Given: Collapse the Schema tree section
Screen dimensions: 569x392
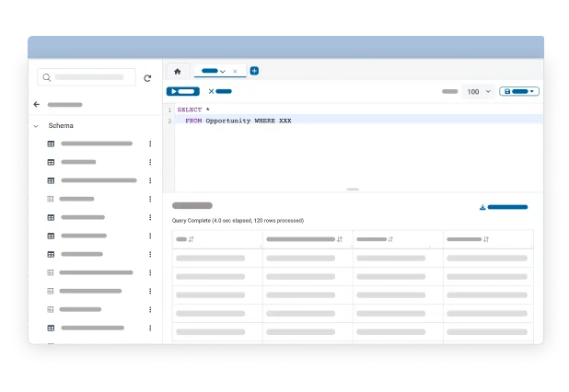Looking at the screenshot, I should point(37,125).
